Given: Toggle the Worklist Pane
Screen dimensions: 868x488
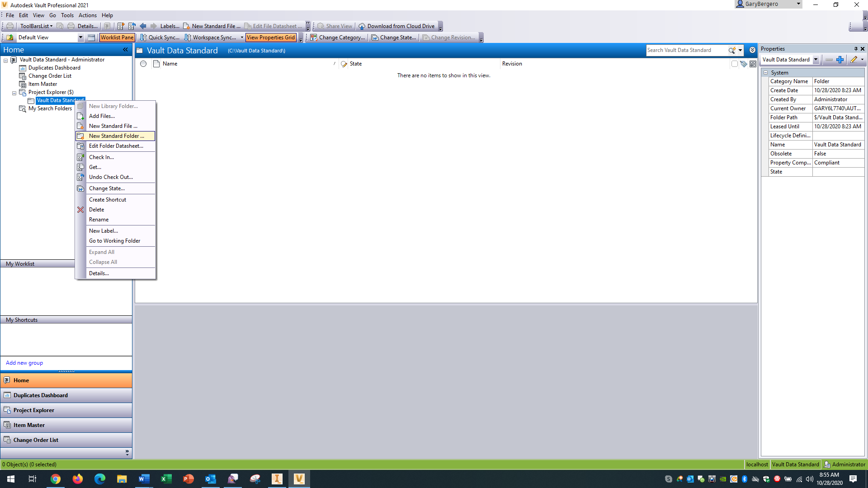Looking at the screenshot, I should click(117, 37).
